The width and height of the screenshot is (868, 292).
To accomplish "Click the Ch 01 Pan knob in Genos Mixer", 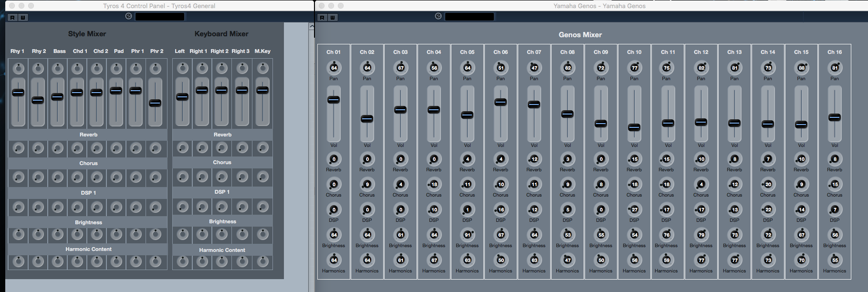I will pos(334,68).
